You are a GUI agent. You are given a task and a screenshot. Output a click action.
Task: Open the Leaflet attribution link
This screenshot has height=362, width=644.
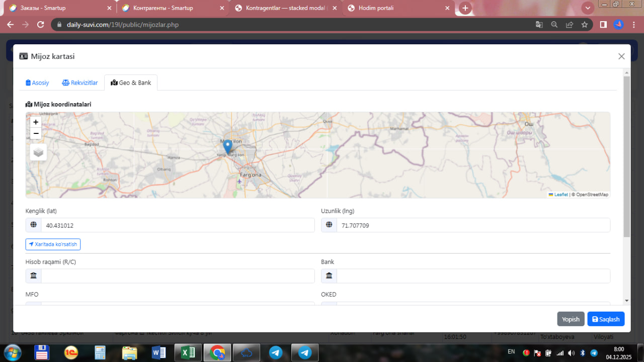(x=560, y=194)
